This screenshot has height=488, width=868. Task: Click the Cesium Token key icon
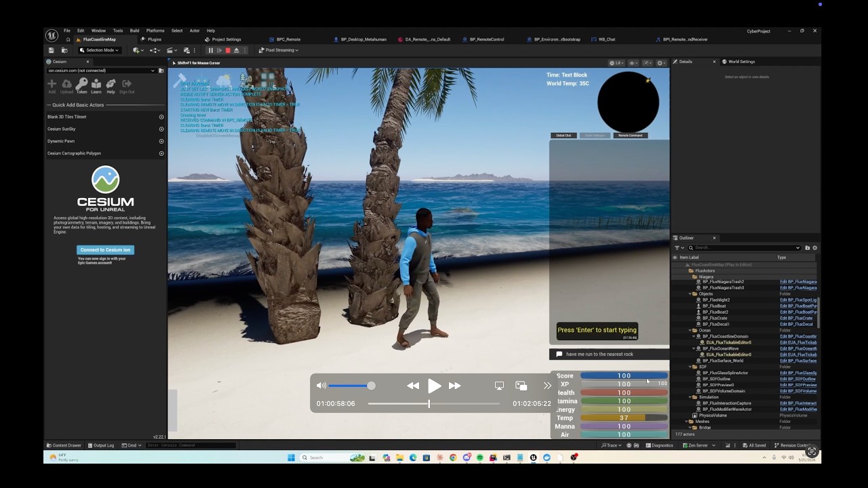tap(81, 85)
